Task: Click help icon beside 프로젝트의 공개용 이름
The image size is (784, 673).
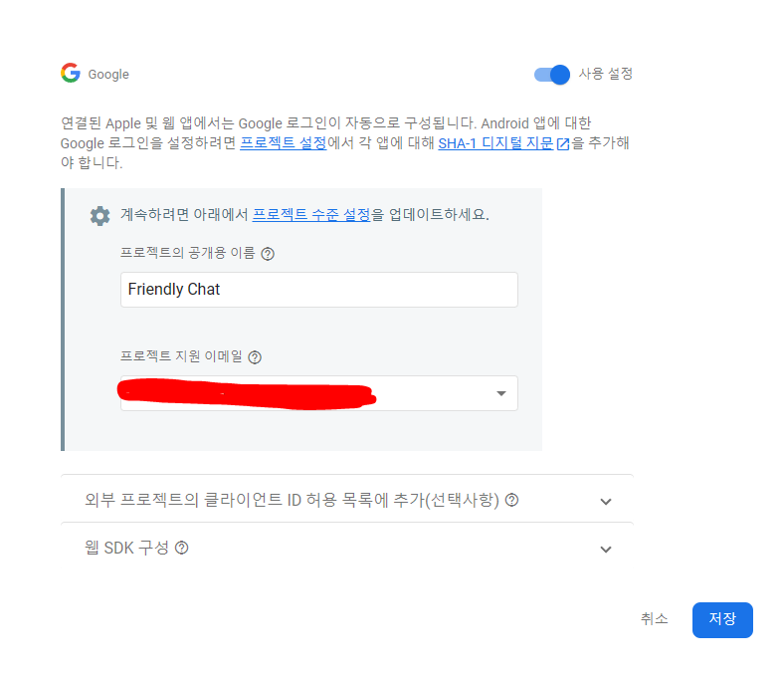Action: [268, 254]
